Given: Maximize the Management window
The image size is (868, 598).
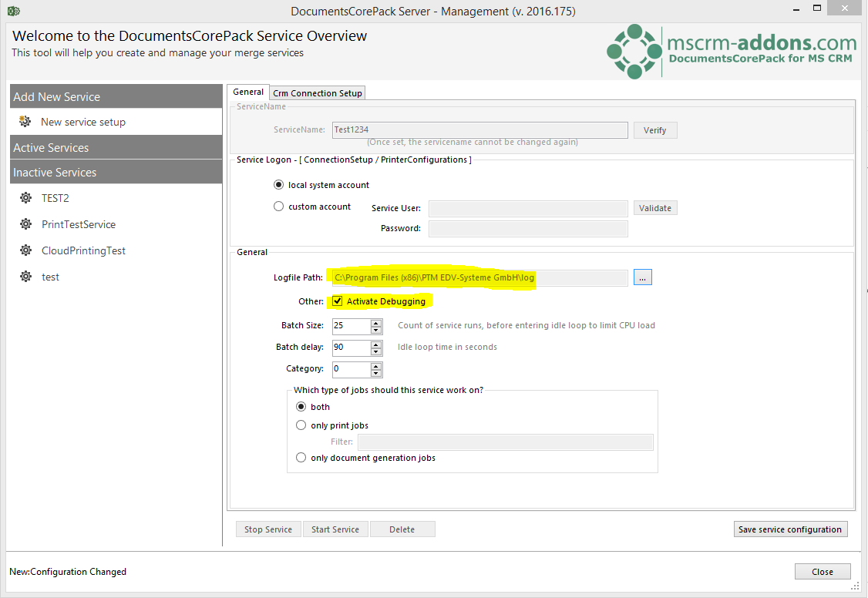Looking at the screenshot, I should click(817, 8).
